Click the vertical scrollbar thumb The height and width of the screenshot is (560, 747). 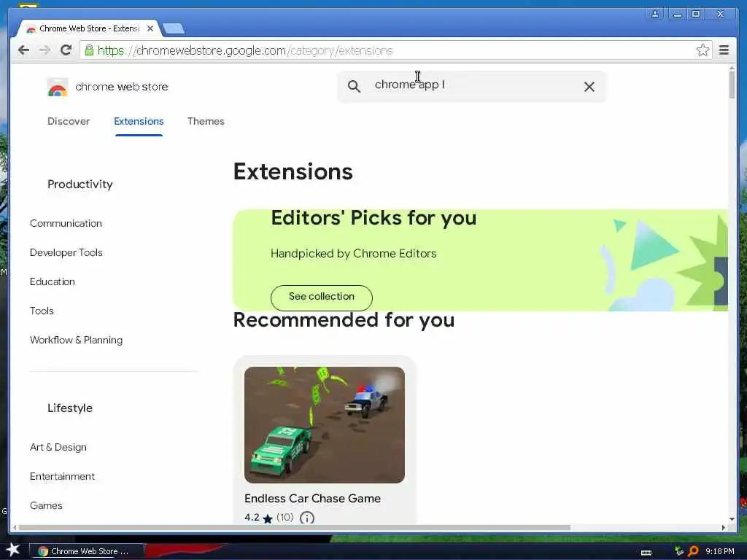732,85
